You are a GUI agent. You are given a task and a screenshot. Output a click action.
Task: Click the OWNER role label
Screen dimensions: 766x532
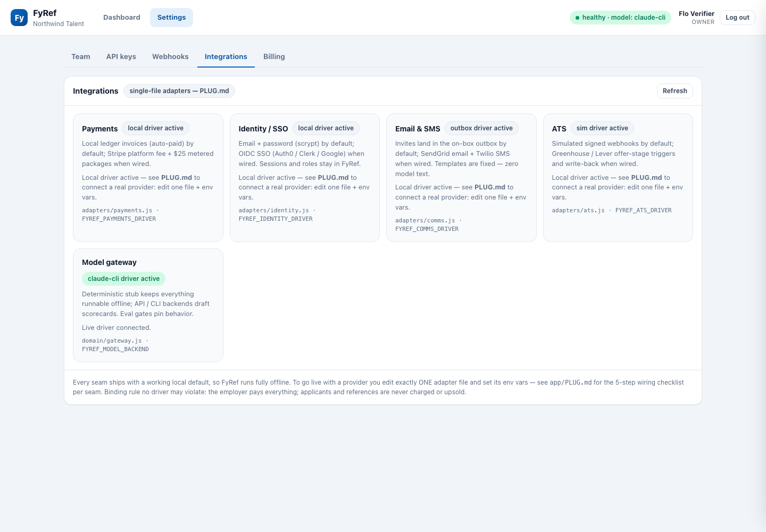703,22
